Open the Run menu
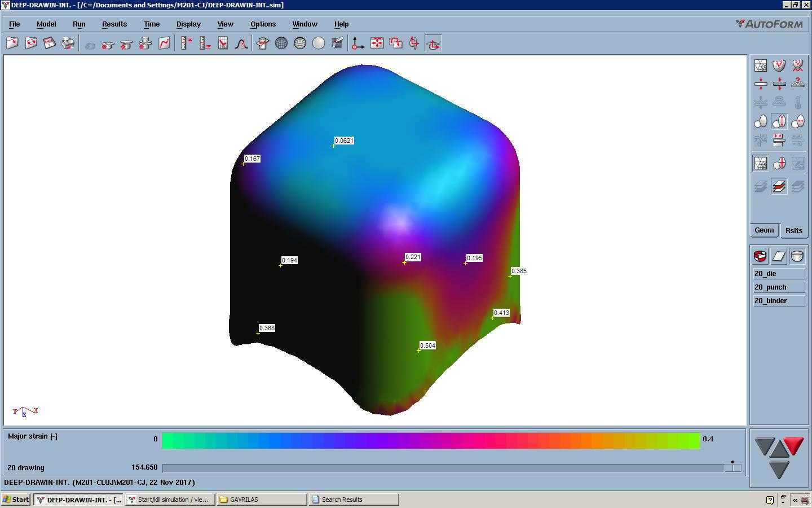812x508 pixels. coord(79,24)
